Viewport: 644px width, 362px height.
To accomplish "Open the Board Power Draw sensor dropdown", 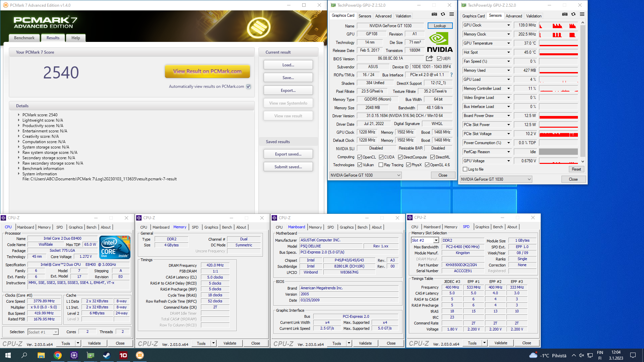I will point(508,116).
